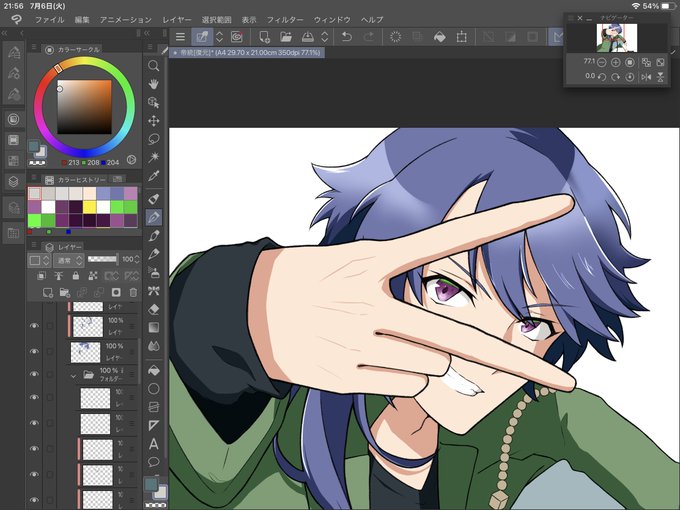
Task: Select the Zoom magnifier tool
Action: tap(153, 65)
